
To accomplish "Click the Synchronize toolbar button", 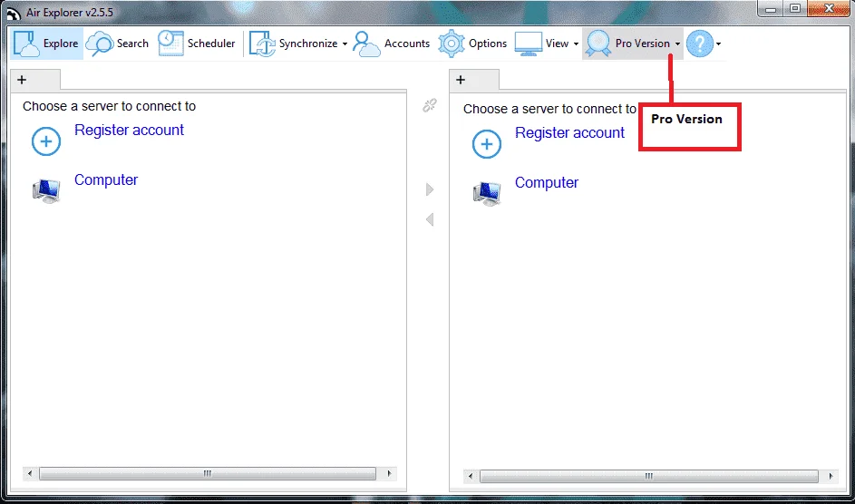I will coord(294,44).
